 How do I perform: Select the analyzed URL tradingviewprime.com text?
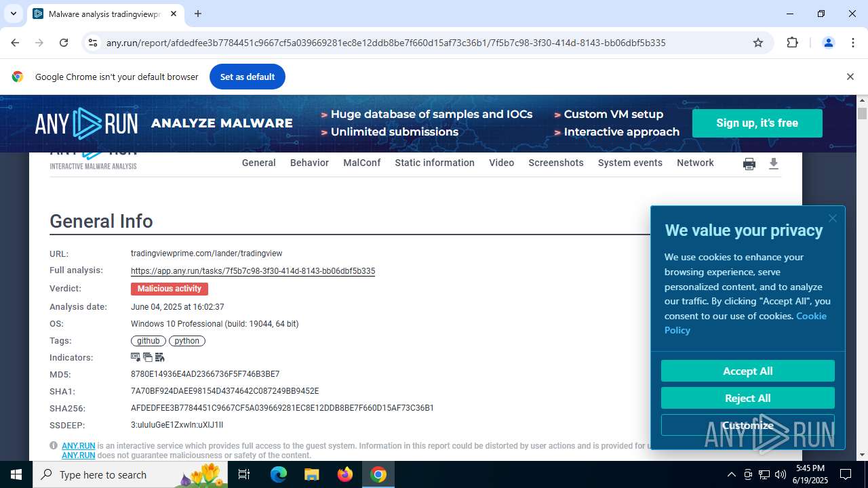point(207,253)
